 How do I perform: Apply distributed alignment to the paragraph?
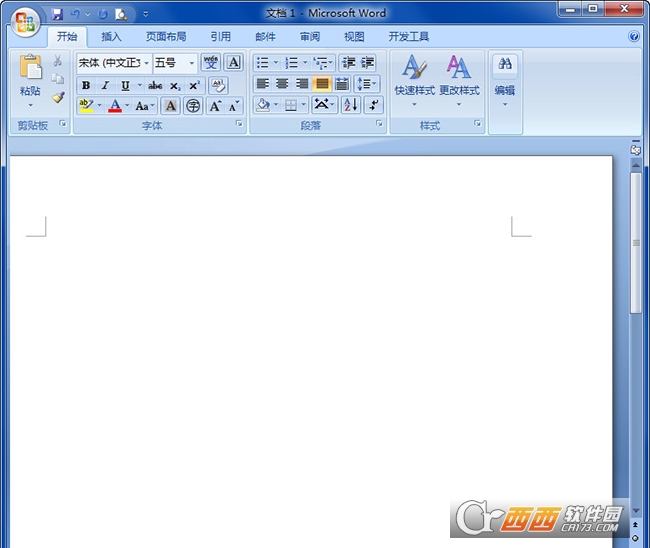click(342, 84)
